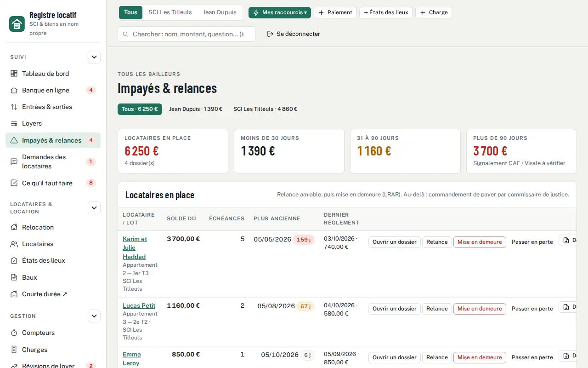The width and height of the screenshot is (588, 368).
Task: Click Passer en perte for Lucas Petit
Action: [532, 309]
